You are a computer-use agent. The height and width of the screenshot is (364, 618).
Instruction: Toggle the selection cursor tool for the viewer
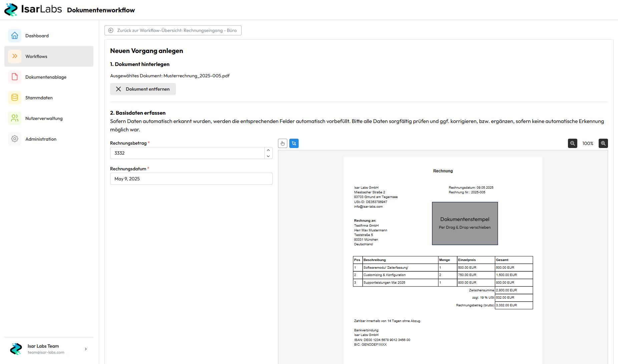pos(294,143)
